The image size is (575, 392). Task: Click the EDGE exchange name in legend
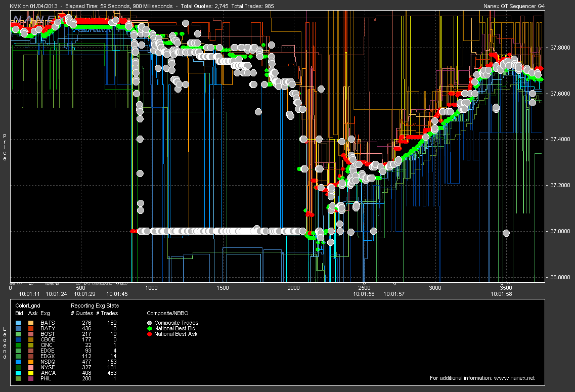48,351
